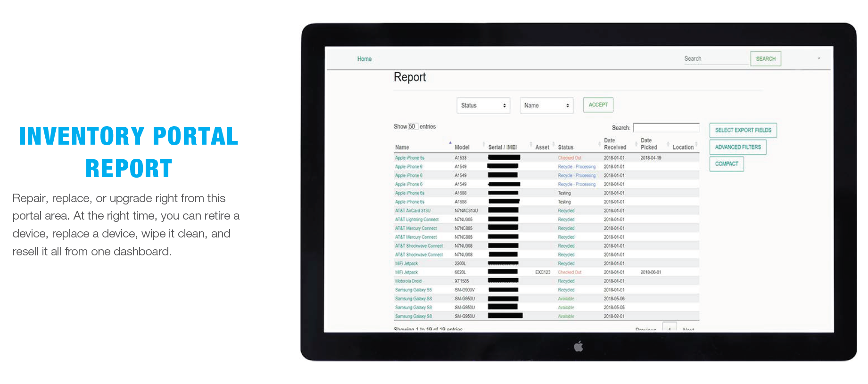Sort table by Date Picked column header

649,144
